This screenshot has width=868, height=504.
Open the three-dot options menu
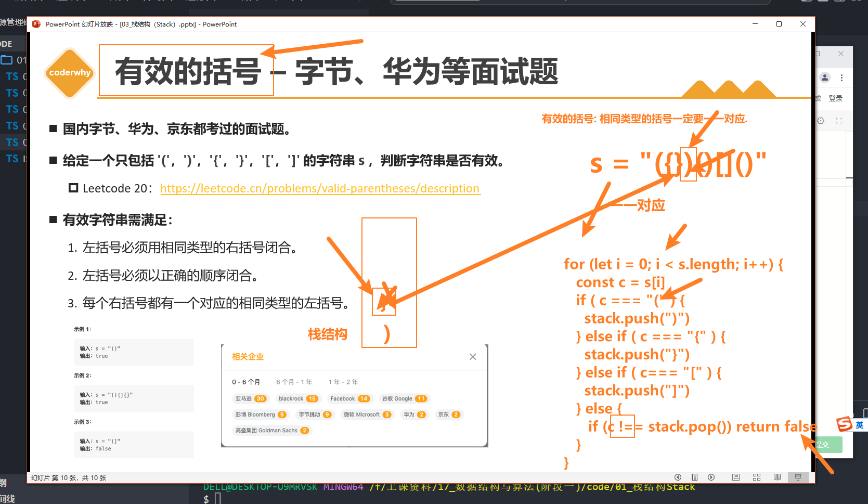click(x=842, y=77)
